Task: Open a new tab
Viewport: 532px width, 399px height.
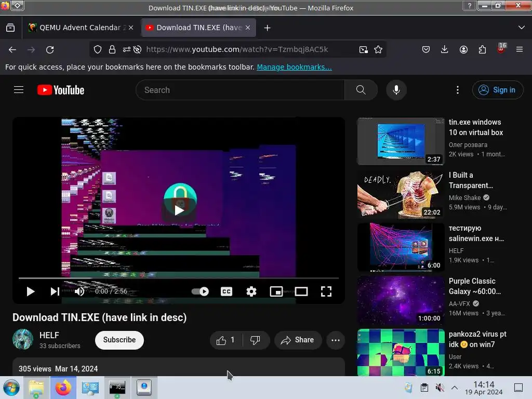Action: click(268, 28)
